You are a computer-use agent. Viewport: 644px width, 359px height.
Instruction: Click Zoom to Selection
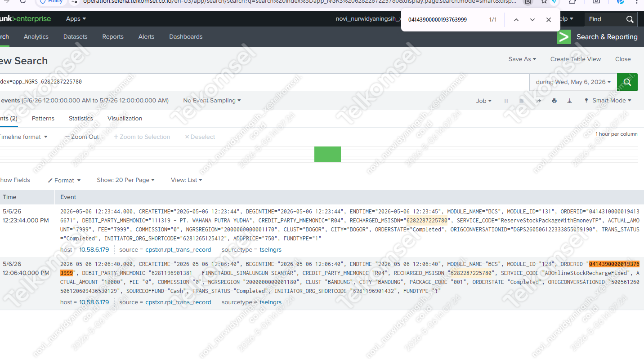click(x=142, y=137)
